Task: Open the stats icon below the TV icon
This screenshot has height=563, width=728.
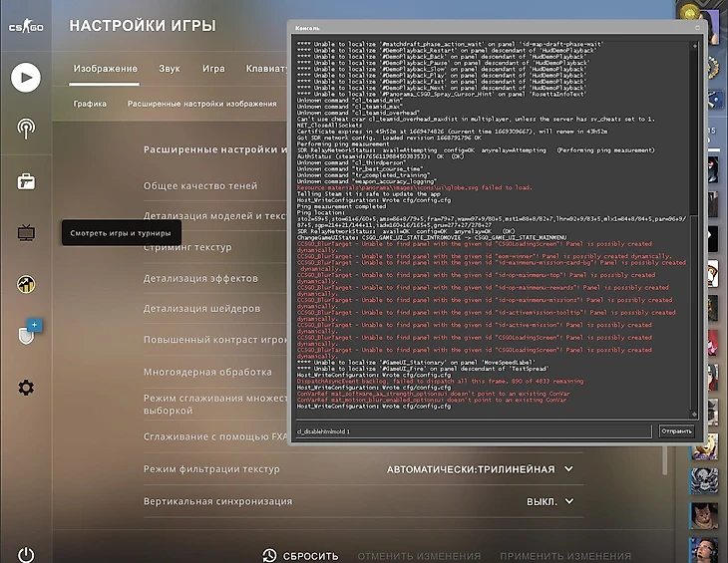Action: (26, 284)
